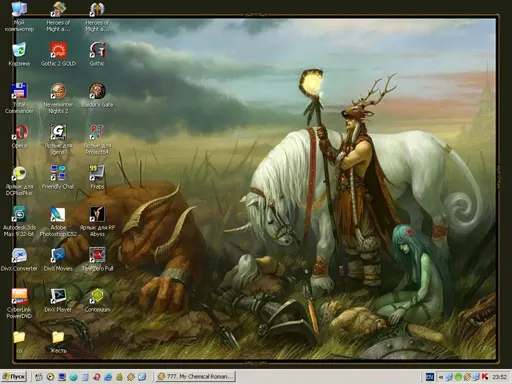Open the Kaspersky K tray icon
Screen dimensions: 512x384
(485, 377)
